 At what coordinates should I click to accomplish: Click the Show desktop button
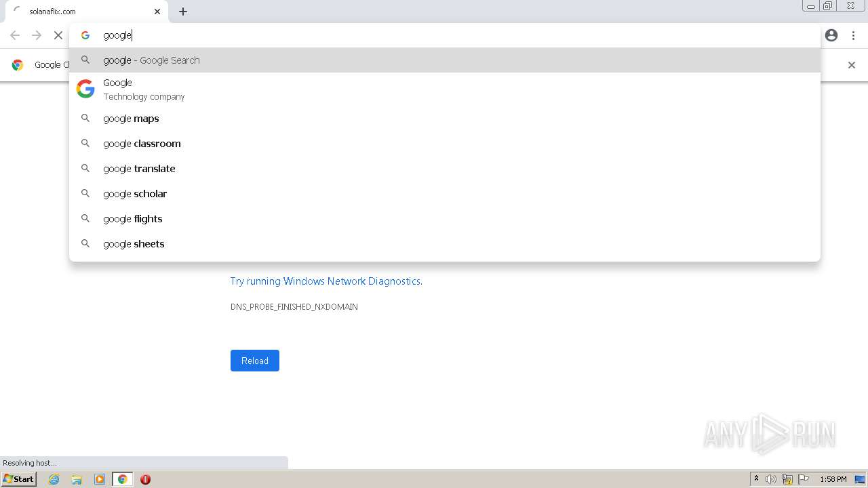861,479
